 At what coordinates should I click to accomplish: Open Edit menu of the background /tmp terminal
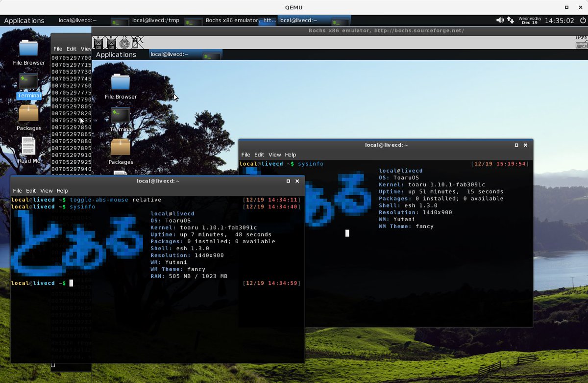click(72, 49)
